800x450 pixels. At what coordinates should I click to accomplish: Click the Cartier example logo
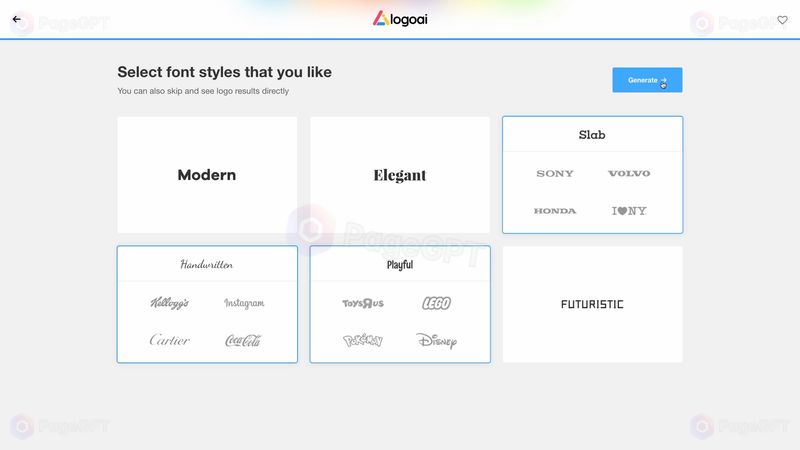point(169,340)
